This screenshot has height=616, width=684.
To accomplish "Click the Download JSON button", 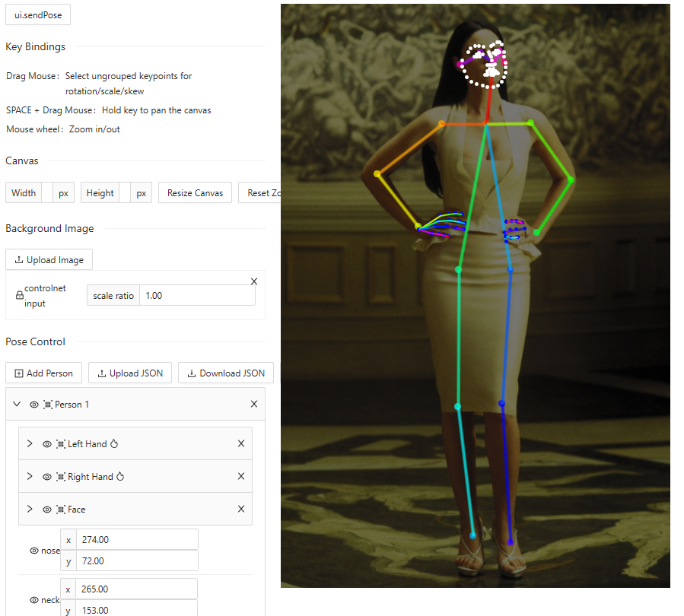I will [226, 373].
